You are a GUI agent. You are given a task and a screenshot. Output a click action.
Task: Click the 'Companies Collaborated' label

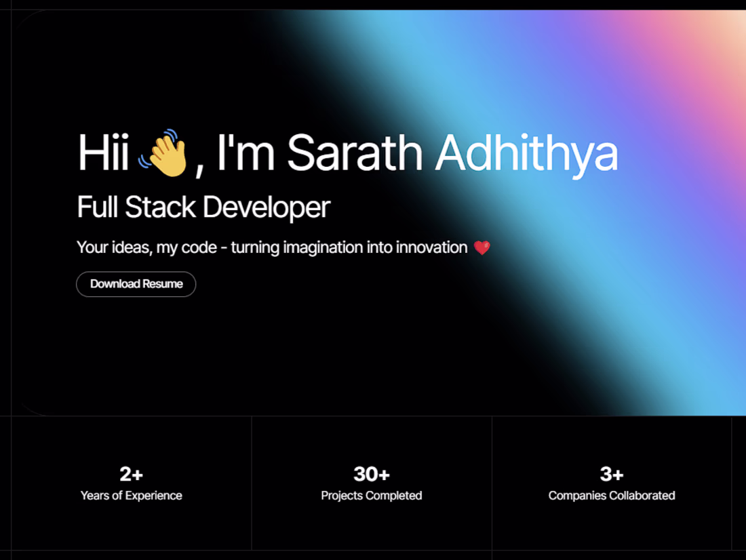(x=611, y=496)
